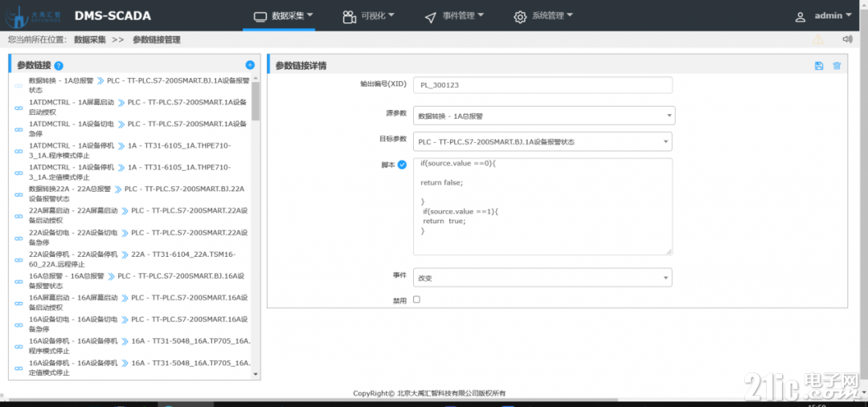Click the chain icon beside 16A屏幕启动 row
This screenshot has width=868, height=407.
point(18,303)
